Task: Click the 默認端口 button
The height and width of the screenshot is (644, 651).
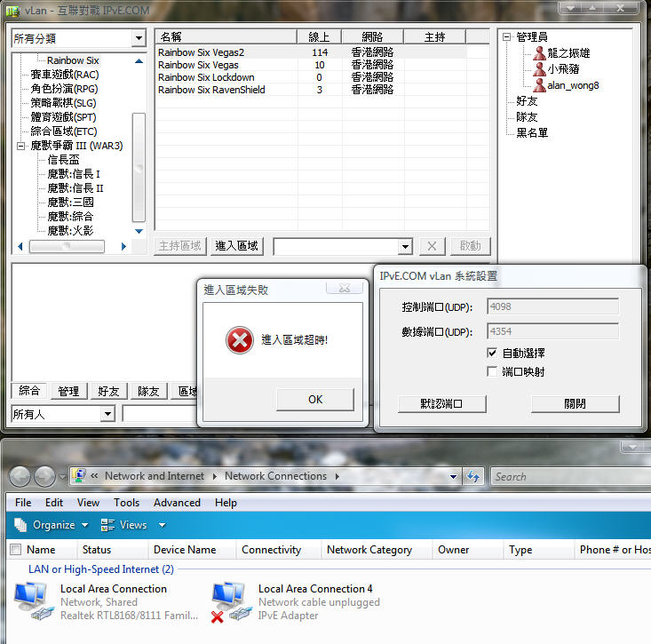Action: coord(441,403)
